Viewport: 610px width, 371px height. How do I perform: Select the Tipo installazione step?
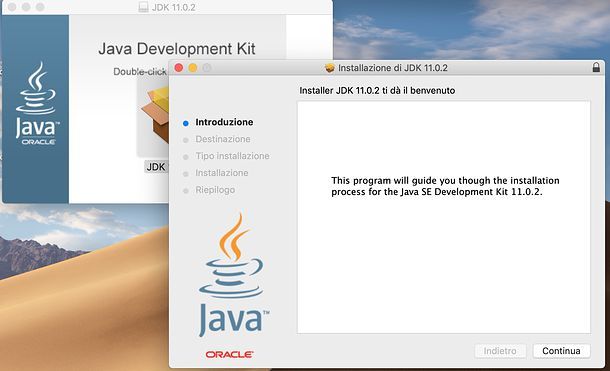232,156
